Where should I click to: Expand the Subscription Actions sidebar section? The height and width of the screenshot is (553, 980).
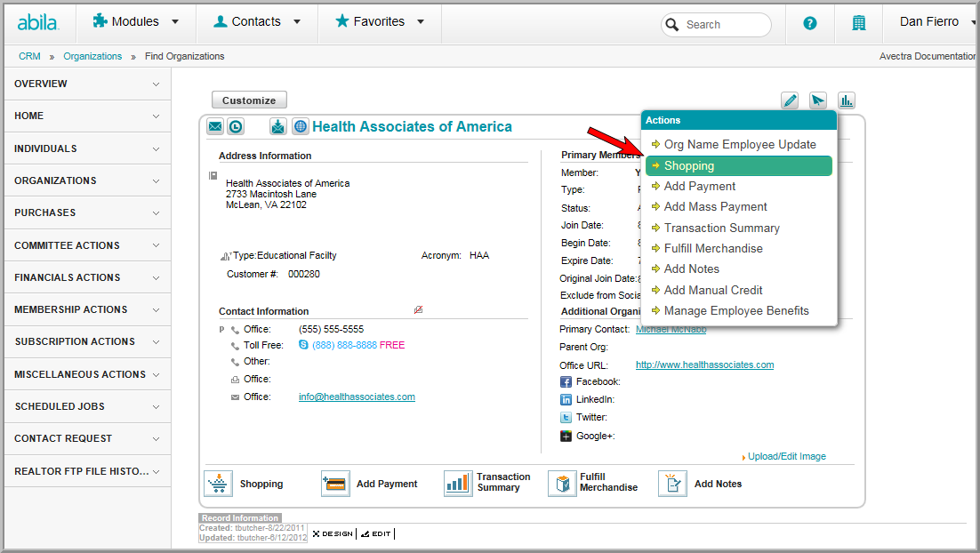87,341
